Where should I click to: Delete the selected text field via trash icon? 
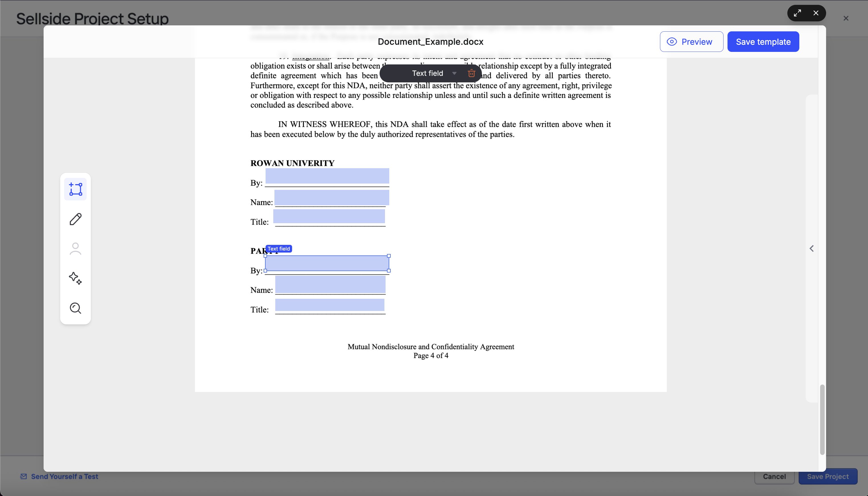coord(471,73)
